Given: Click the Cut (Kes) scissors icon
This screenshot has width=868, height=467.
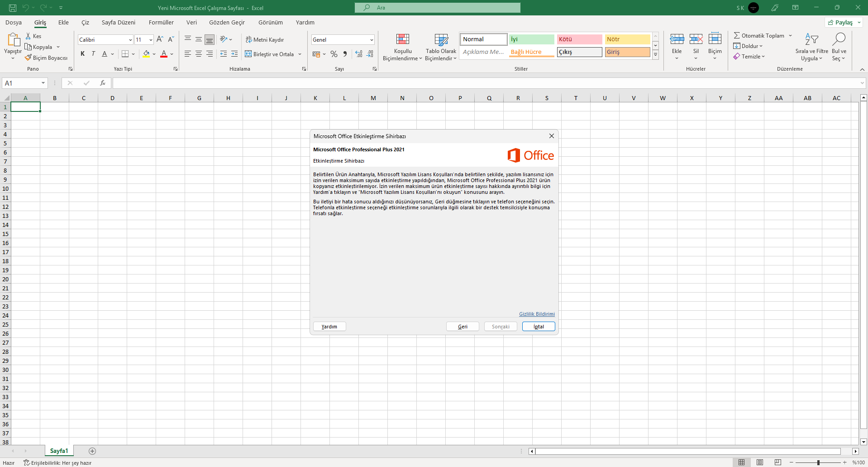Looking at the screenshot, I should (29, 36).
